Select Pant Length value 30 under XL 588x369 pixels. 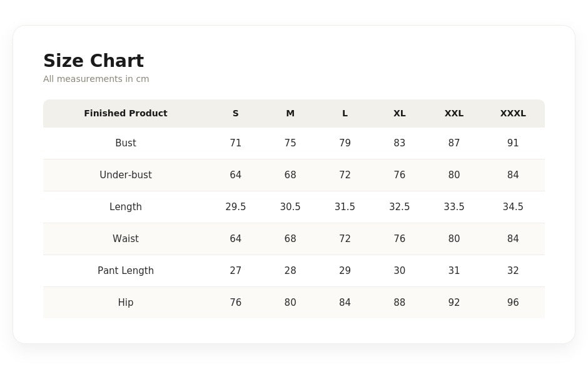[399, 270]
